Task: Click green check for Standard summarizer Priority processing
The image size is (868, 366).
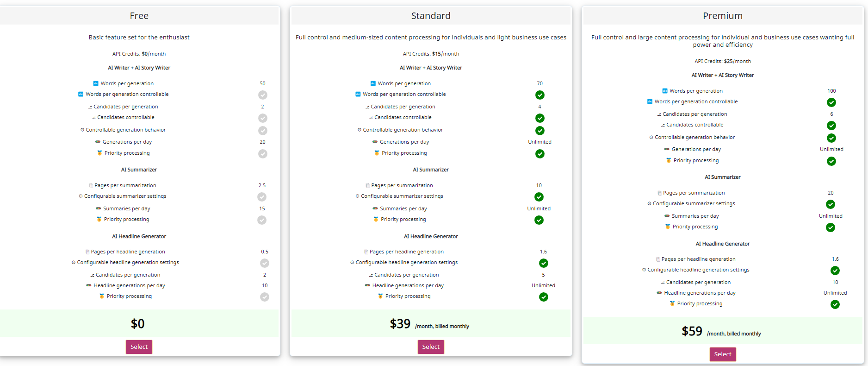Action: pos(539,220)
